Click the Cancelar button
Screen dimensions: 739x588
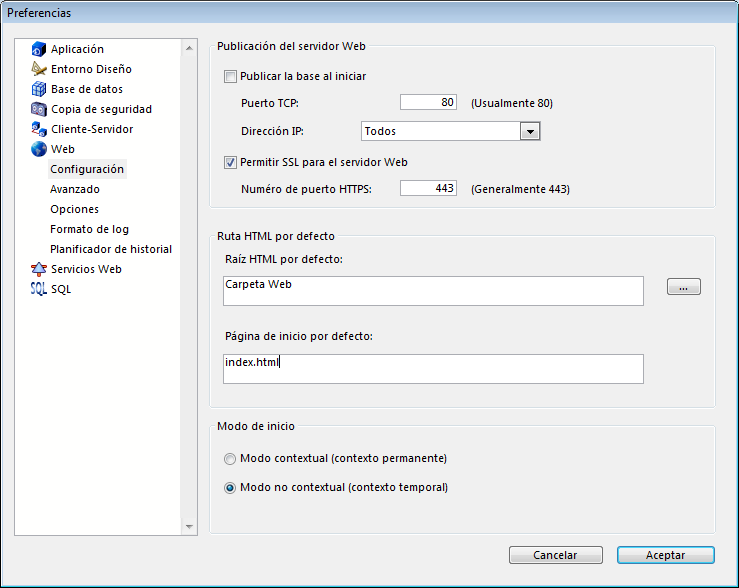pos(555,555)
